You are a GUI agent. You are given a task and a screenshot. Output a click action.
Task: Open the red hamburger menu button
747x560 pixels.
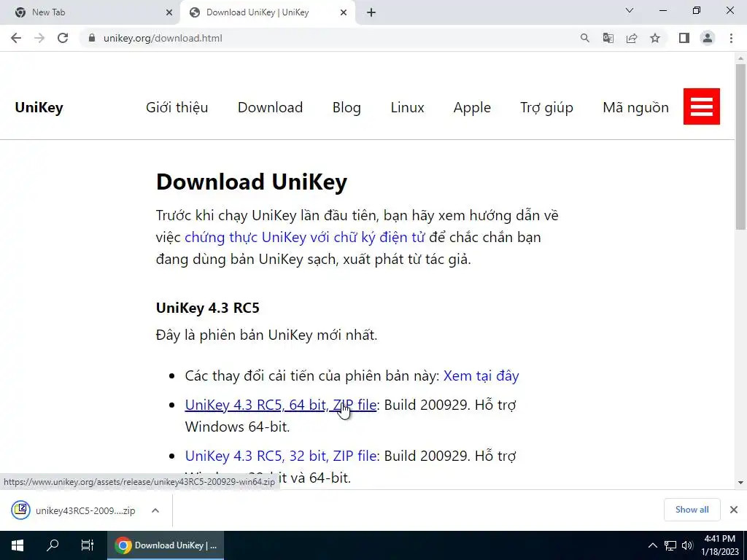(701, 106)
